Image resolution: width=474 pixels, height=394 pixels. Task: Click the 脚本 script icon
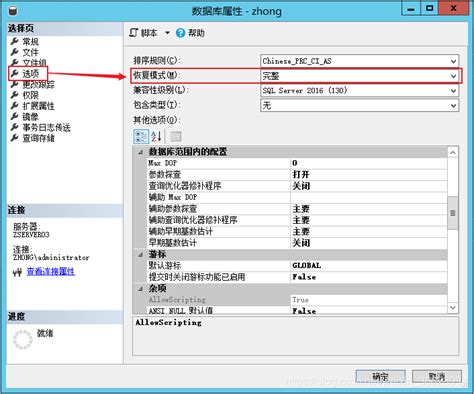click(x=133, y=33)
